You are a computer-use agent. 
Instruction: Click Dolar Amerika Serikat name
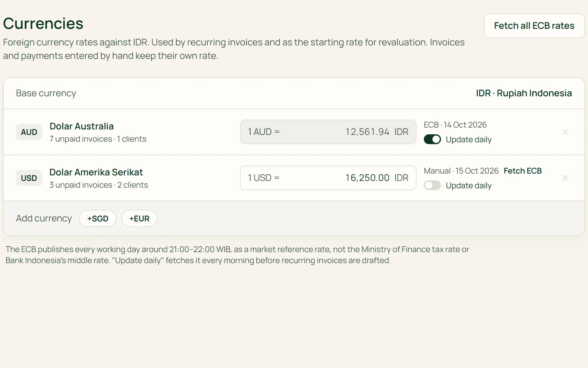(x=96, y=172)
